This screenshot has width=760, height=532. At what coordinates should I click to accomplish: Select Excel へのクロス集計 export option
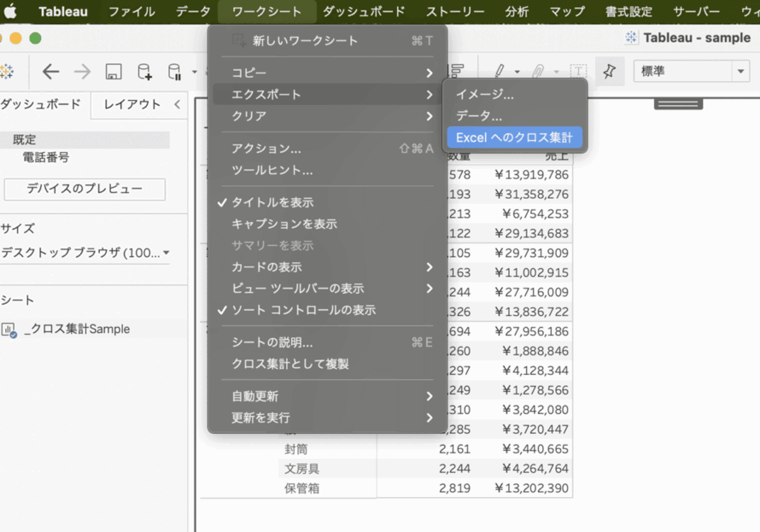[515, 137]
